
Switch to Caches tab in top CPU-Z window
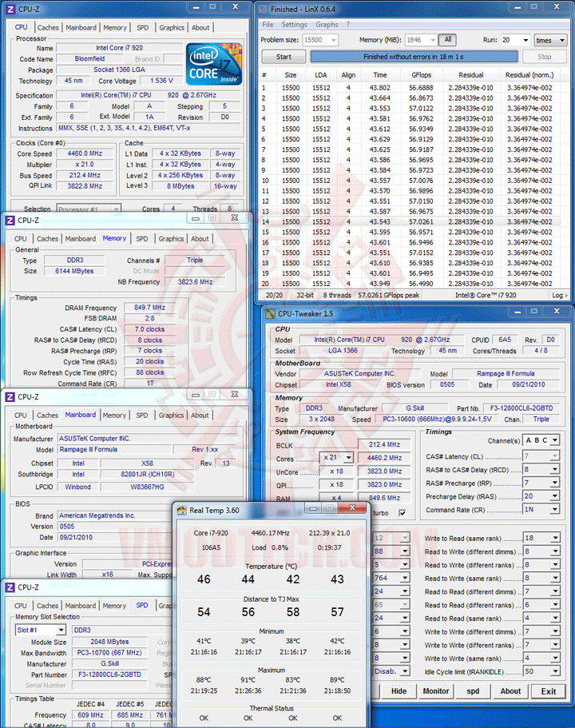48,28
